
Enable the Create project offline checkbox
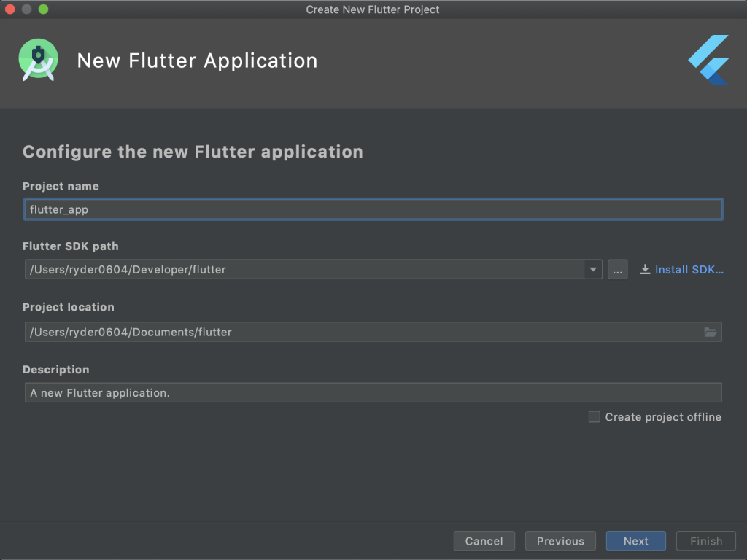(x=595, y=417)
